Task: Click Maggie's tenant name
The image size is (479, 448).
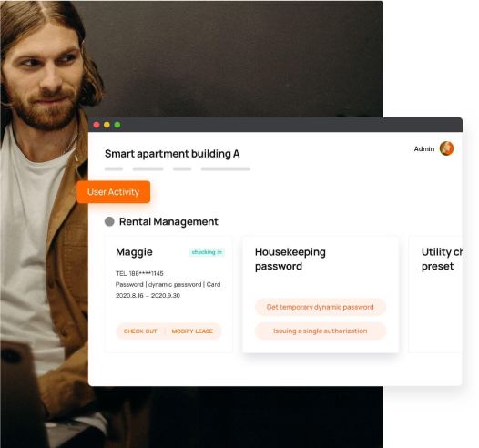Action: tap(134, 252)
